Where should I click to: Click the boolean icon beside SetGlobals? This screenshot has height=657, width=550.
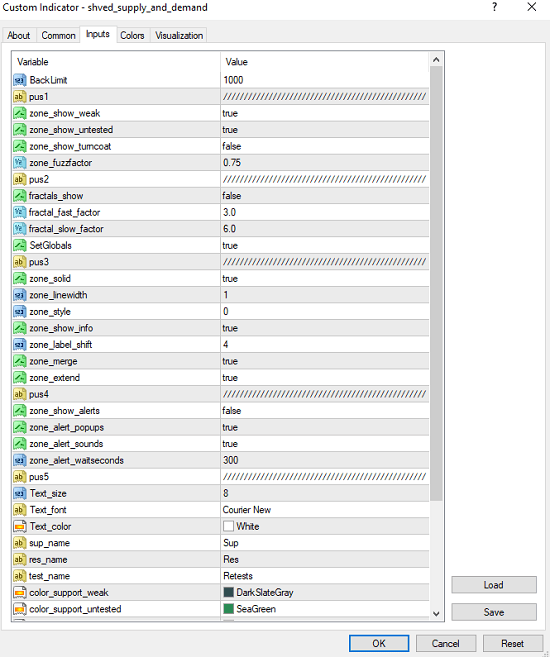(19, 245)
